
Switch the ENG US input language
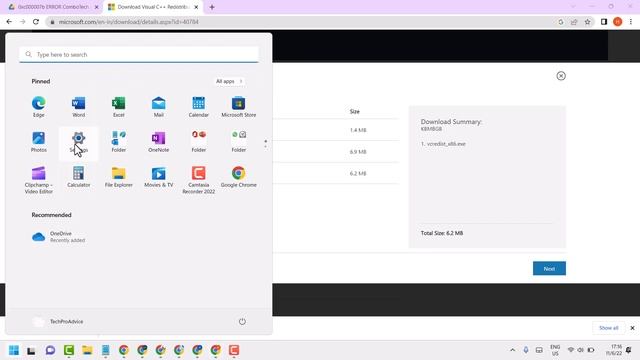point(555,350)
